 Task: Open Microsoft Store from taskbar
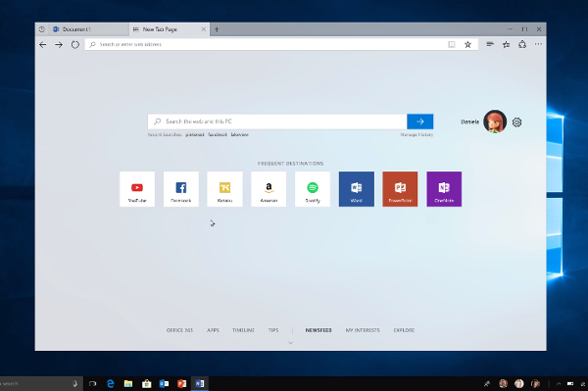point(146,383)
